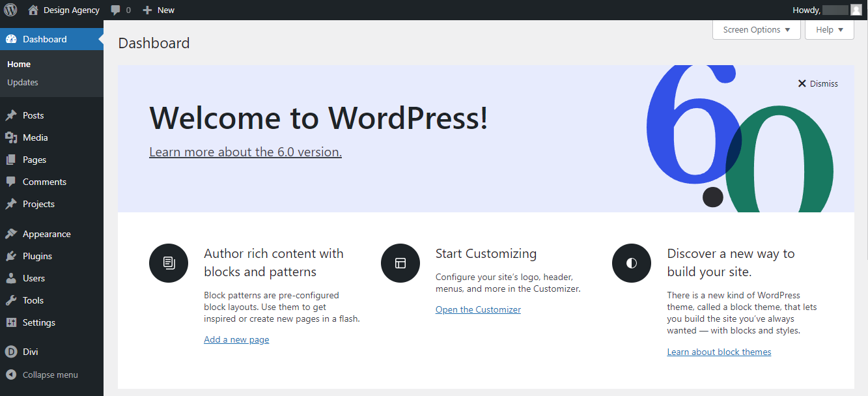Click the Comments speech bubble sidebar icon
Viewport: 868px width, 396px height.
coord(11,182)
